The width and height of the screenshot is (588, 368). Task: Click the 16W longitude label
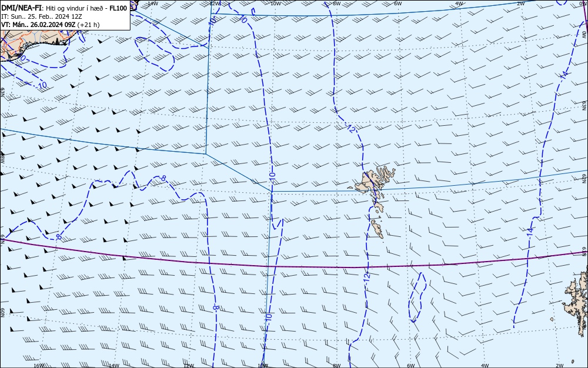point(39,366)
